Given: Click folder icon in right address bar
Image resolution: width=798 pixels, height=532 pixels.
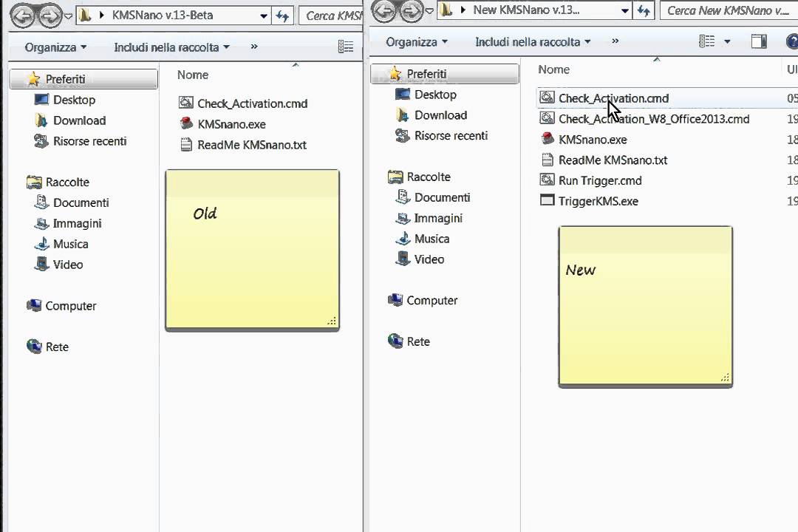Looking at the screenshot, I should pos(446,10).
